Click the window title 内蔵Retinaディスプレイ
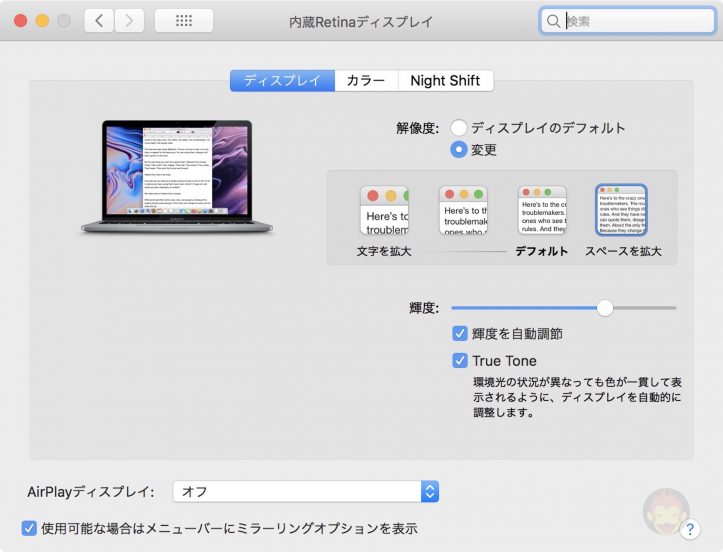Image resolution: width=723 pixels, height=552 pixels. point(361,22)
